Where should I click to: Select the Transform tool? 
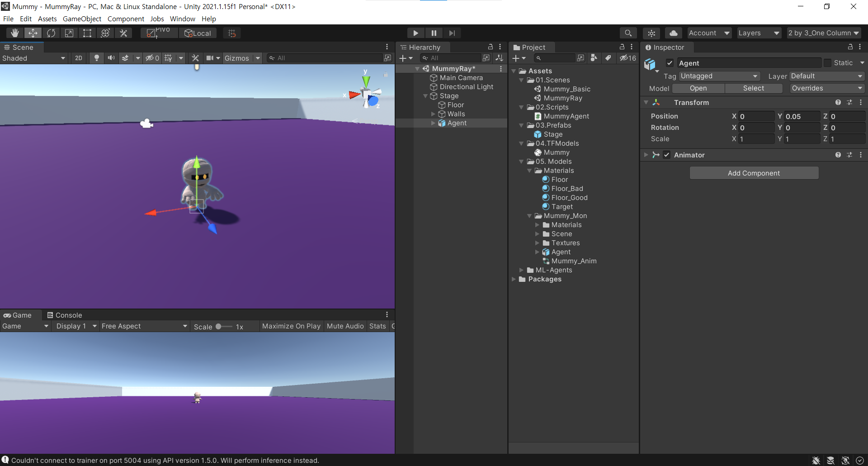(x=105, y=33)
